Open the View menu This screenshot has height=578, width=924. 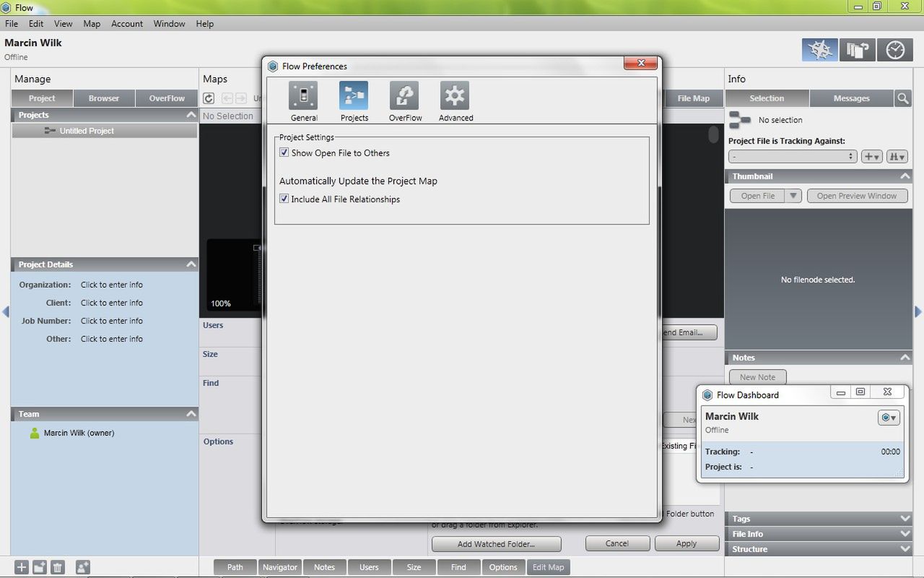point(64,24)
